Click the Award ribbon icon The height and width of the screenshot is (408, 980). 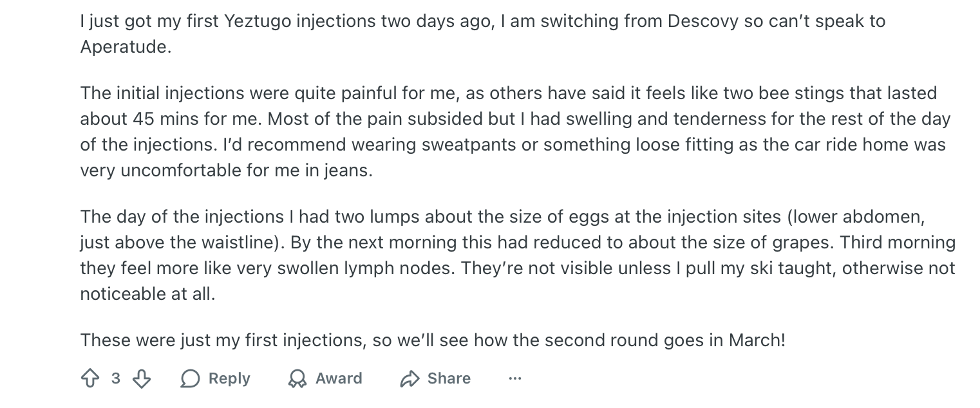pos(297,378)
